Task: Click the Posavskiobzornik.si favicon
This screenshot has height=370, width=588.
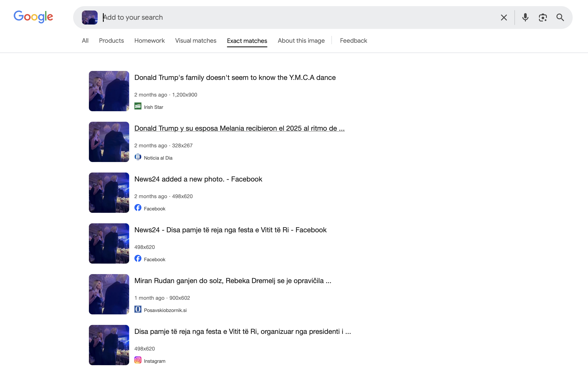Action: (138, 309)
